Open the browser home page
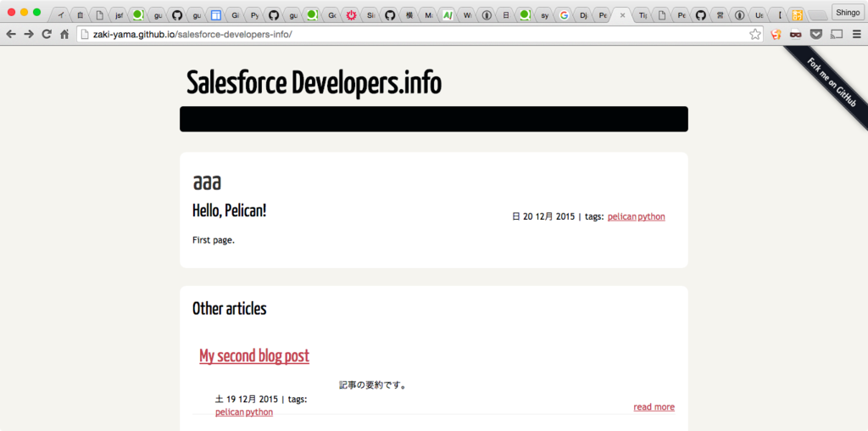 [x=64, y=34]
